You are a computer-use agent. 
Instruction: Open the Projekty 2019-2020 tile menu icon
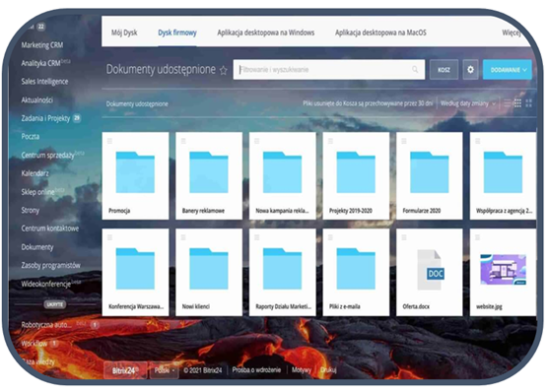[330, 141]
